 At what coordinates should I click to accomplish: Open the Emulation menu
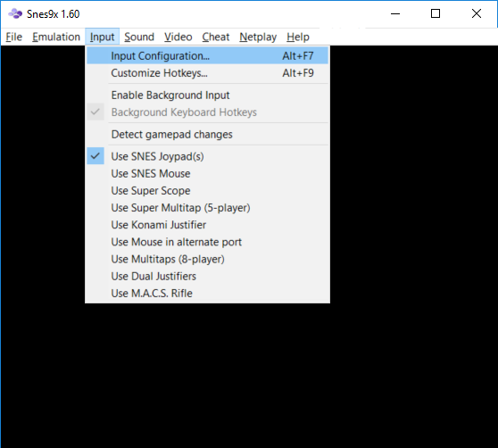56,37
